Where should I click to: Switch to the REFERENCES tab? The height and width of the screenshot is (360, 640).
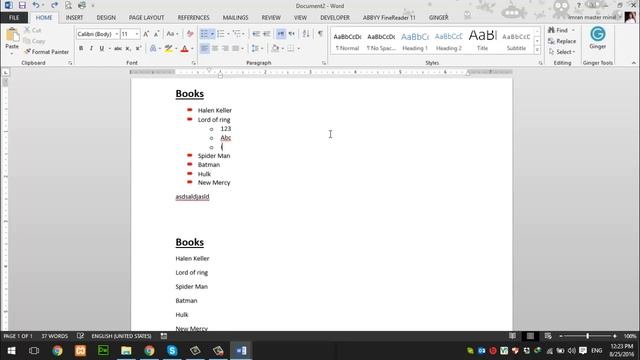[x=193, y=18]
